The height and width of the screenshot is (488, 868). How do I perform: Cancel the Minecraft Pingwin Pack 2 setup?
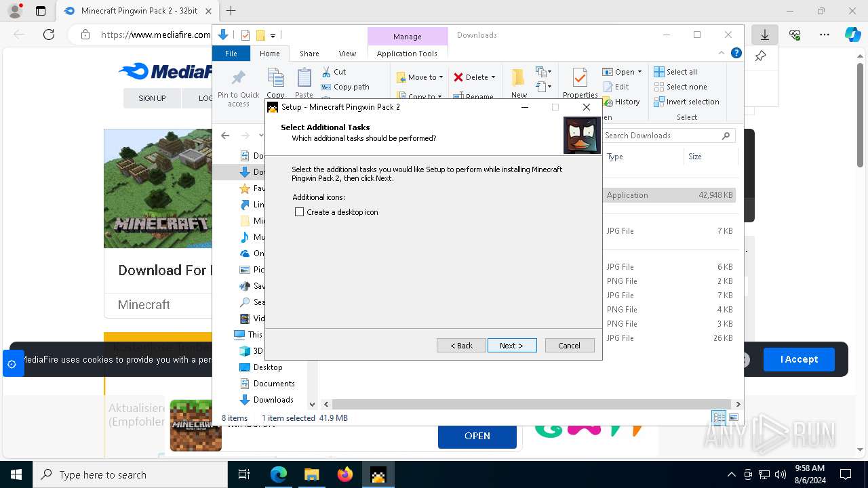point(570,346)
